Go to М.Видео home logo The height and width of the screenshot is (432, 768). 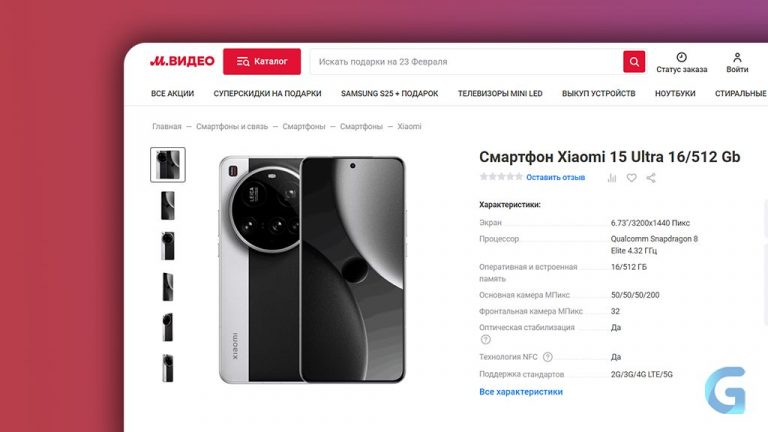coord(182,61)
